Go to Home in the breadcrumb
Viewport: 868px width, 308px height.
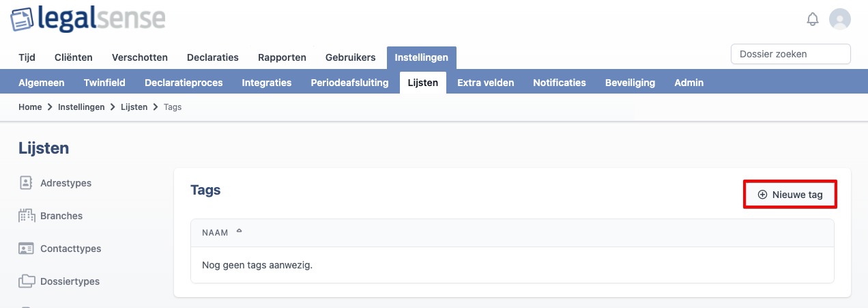coord(30,107)
